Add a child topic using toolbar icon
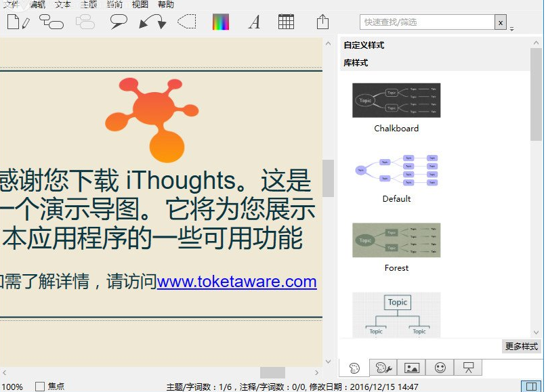 pos(51,22)
